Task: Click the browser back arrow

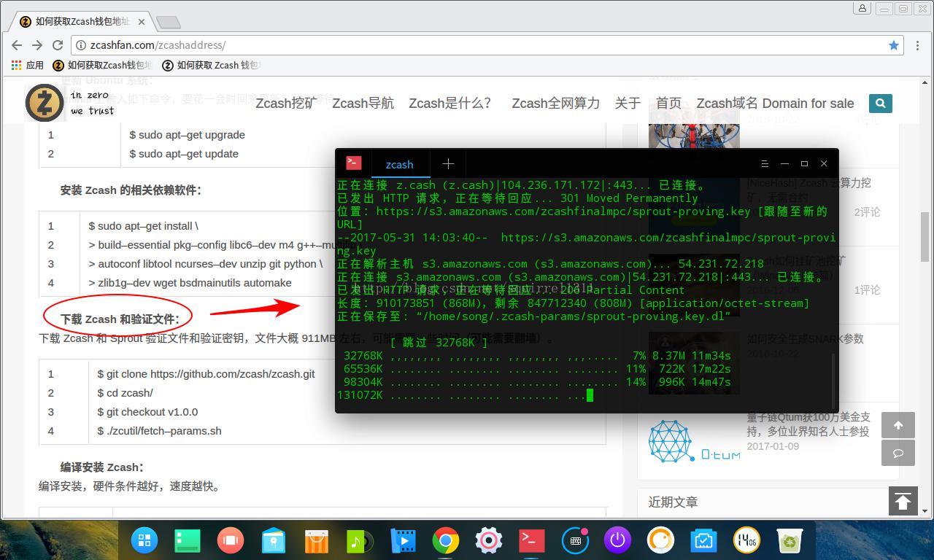Action: point(17,44)
